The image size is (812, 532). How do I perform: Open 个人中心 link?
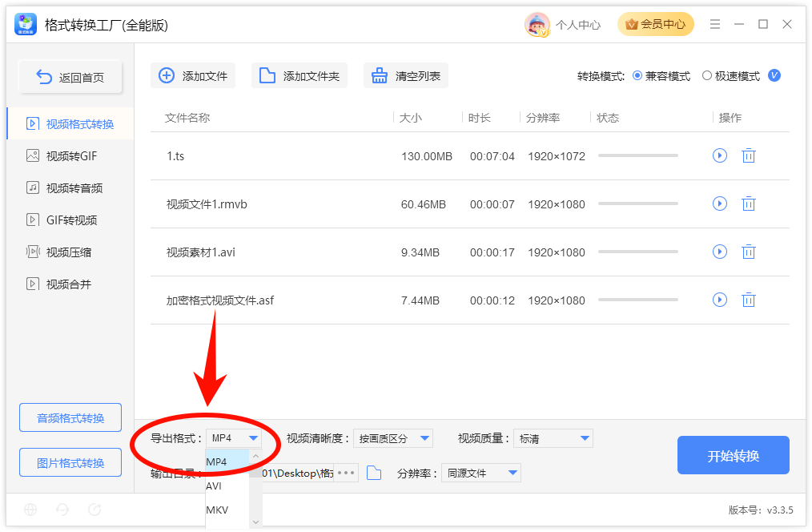[x=578, y=25]
